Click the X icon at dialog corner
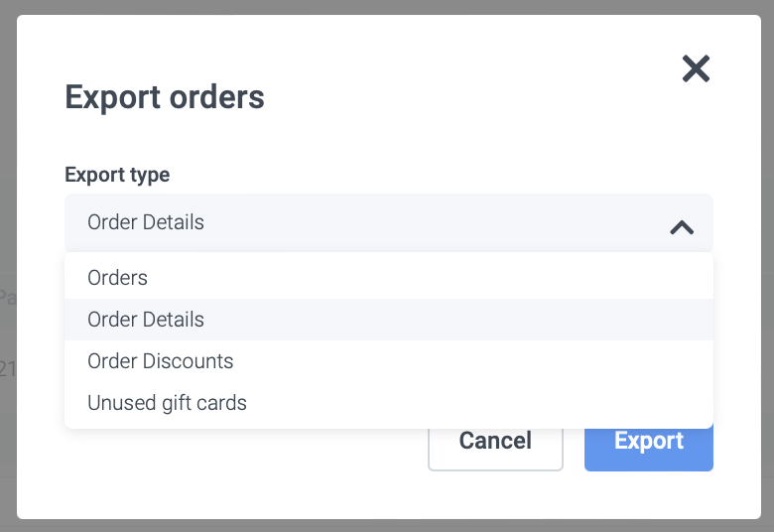This screenshot has height=532, width=774. 696,68
